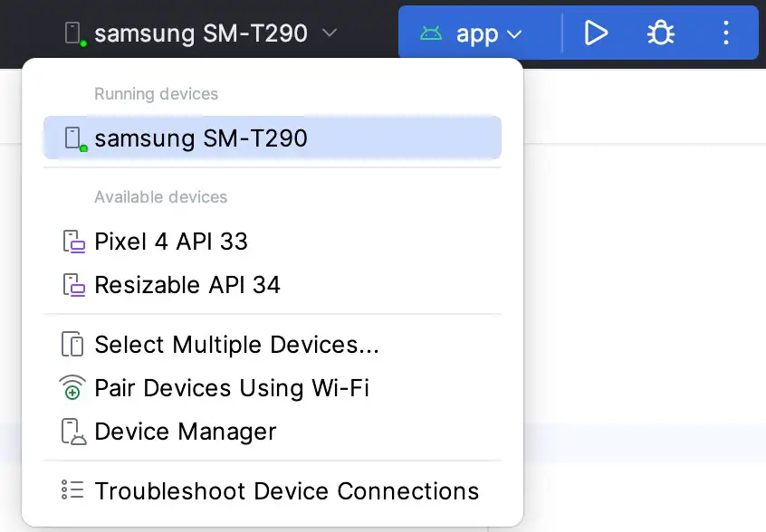Image resolution: width=766 pixels, height=532 pixels.
Task: Open the samsung SM-T290 device selector in the toolbar
Action: click(x=200, y=33)
